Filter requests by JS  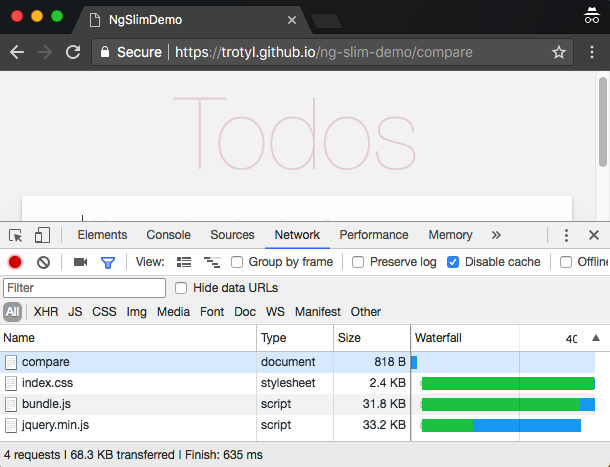tap(75, 312)
